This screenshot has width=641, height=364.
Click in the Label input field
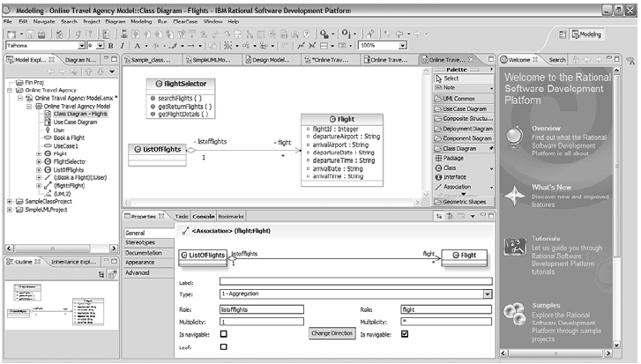(355, 281)
